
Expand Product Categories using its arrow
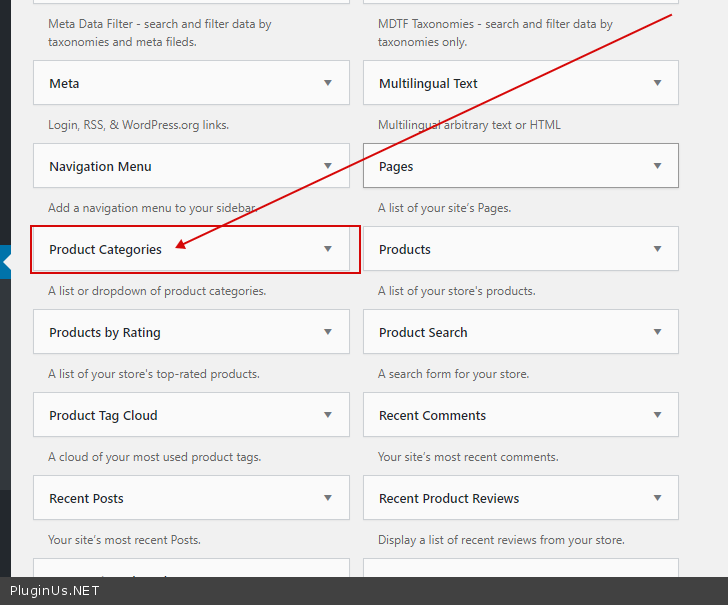(328, 249)
